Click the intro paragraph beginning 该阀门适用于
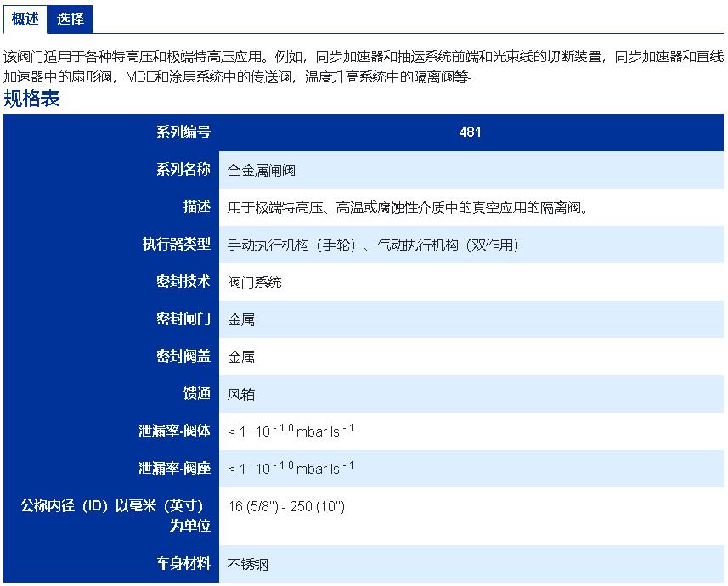 (364, 66)
